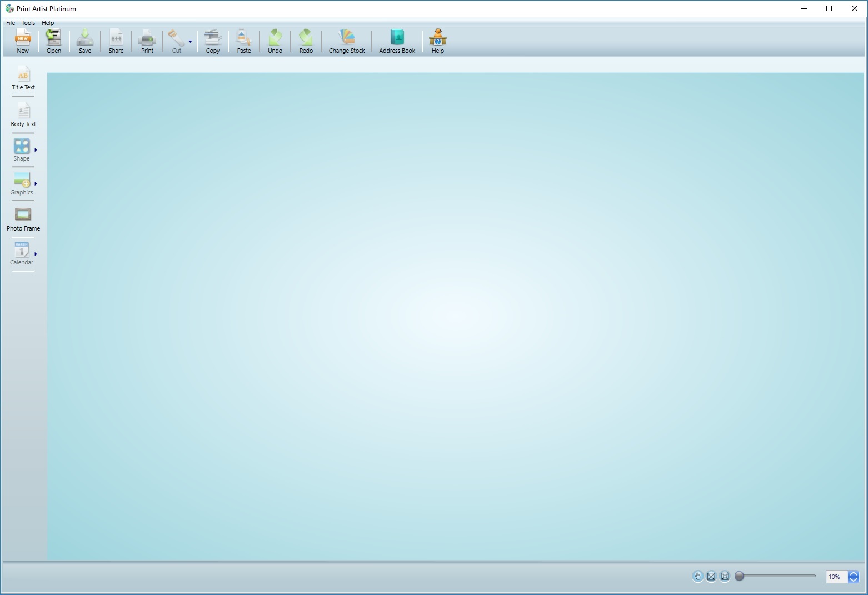This screenshot has width=868, height=595.
Task: Decrease zoom with the down stepper arrow
Action: coord(854,580)
